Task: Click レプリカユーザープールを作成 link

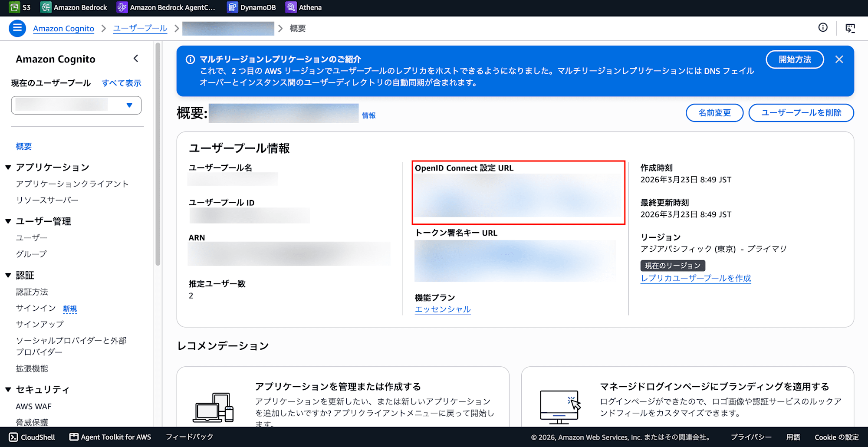Action: 696,278
